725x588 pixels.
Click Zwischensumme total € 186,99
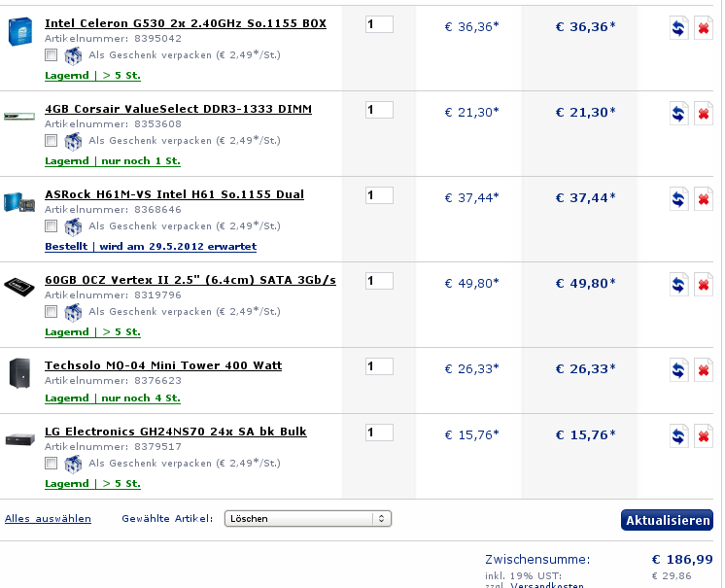click(x=682, y=560)
